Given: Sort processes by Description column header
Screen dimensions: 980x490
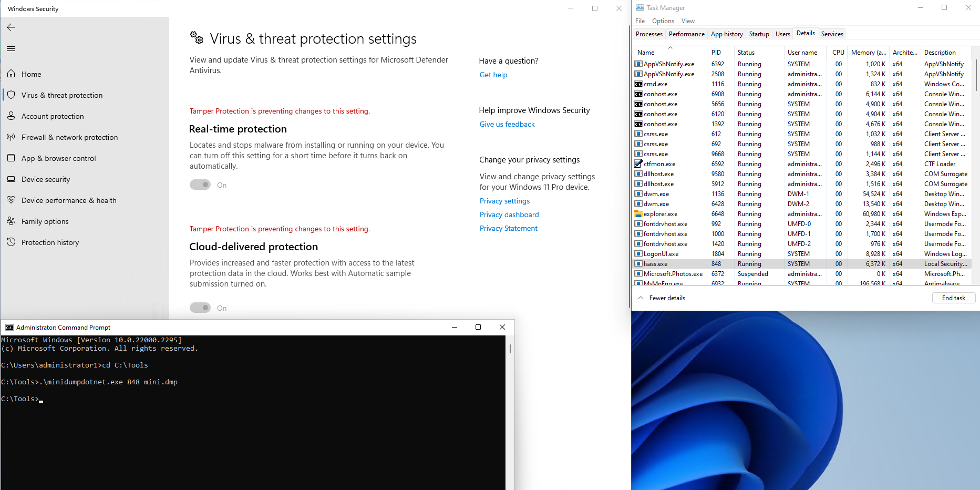Looking at the screenshot, I should (946, 52).
